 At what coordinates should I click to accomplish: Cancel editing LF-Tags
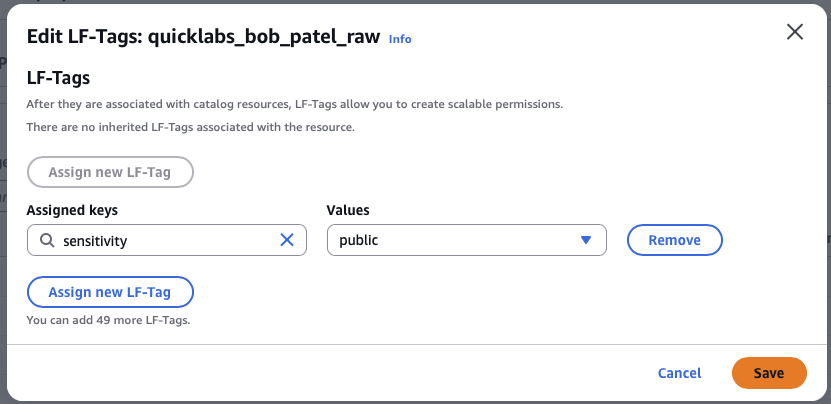(679, 373)
